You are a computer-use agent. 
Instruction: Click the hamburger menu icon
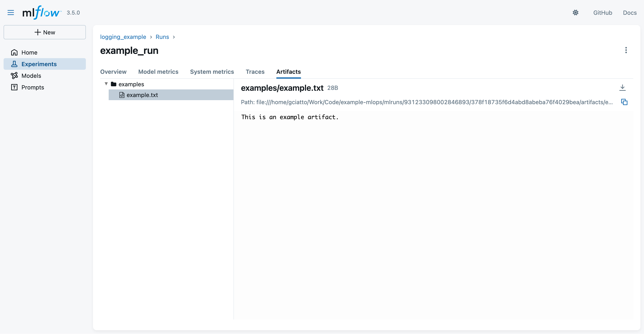(11, 13)
